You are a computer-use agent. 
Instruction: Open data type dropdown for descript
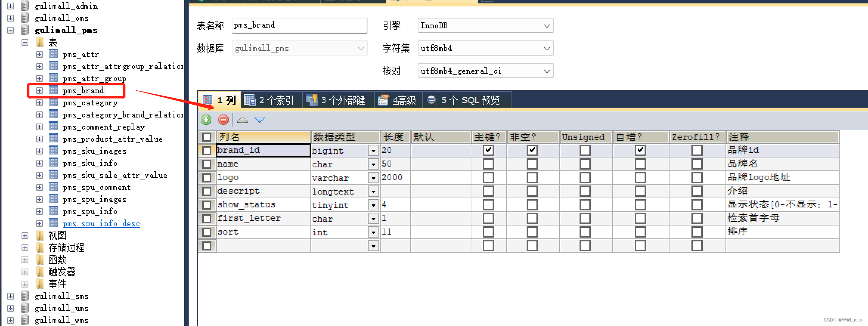[374, 192]
